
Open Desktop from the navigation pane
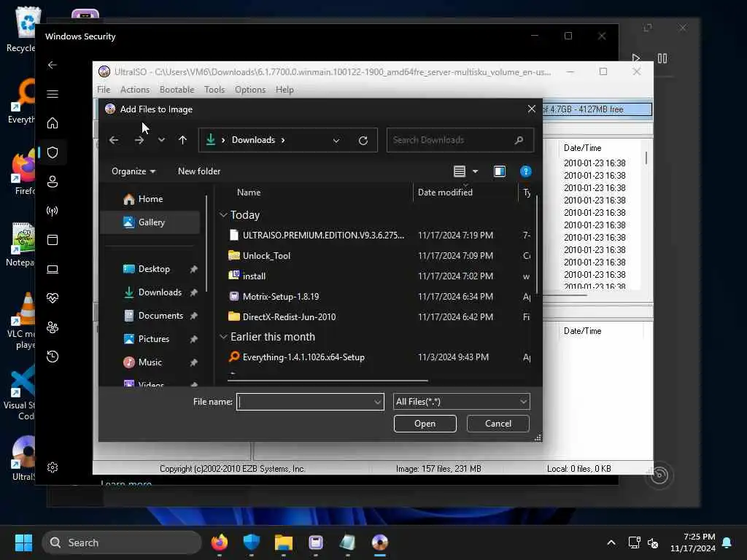(x=152, y=269)
